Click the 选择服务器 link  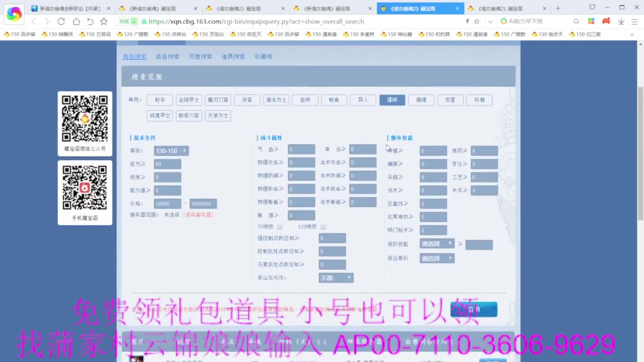tap(198, 215)
